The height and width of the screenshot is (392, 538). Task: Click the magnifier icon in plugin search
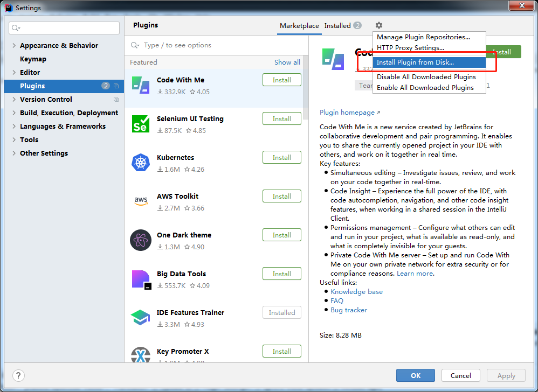coord(135,45)
